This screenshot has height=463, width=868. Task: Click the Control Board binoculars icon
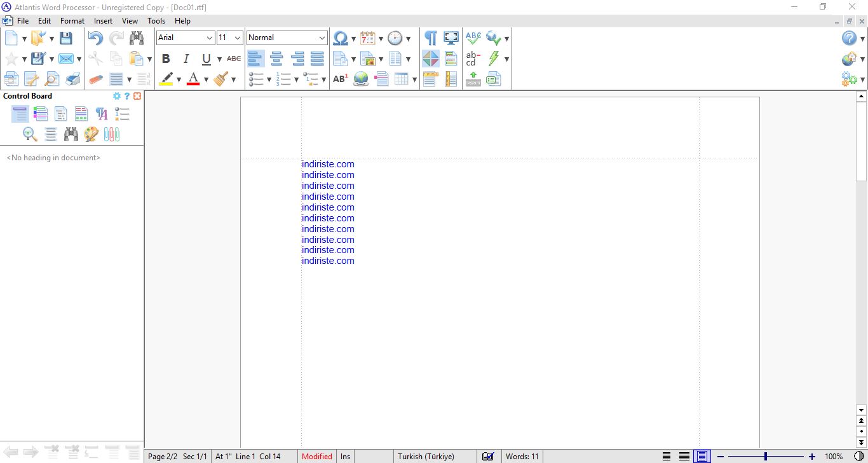[71, 134]
